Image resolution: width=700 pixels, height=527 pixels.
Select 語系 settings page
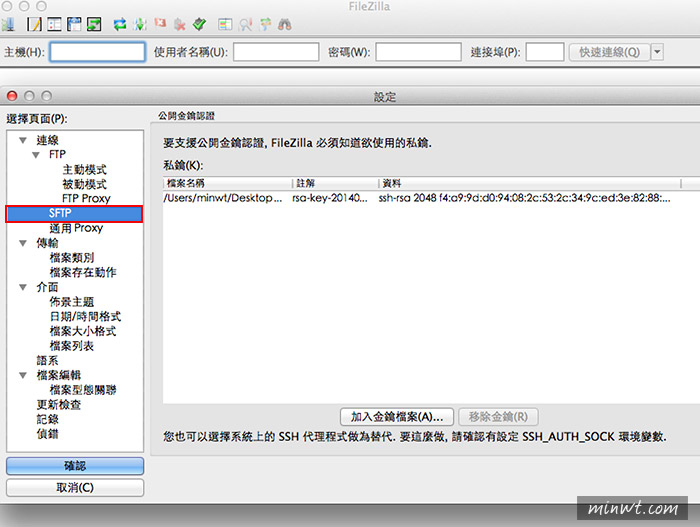[x=47, y=360]
